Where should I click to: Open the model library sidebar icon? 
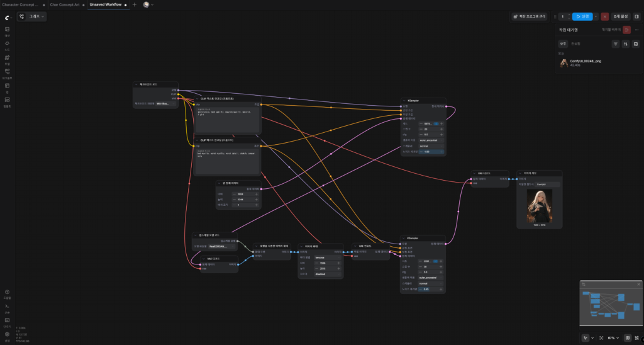tap(7, 60)
